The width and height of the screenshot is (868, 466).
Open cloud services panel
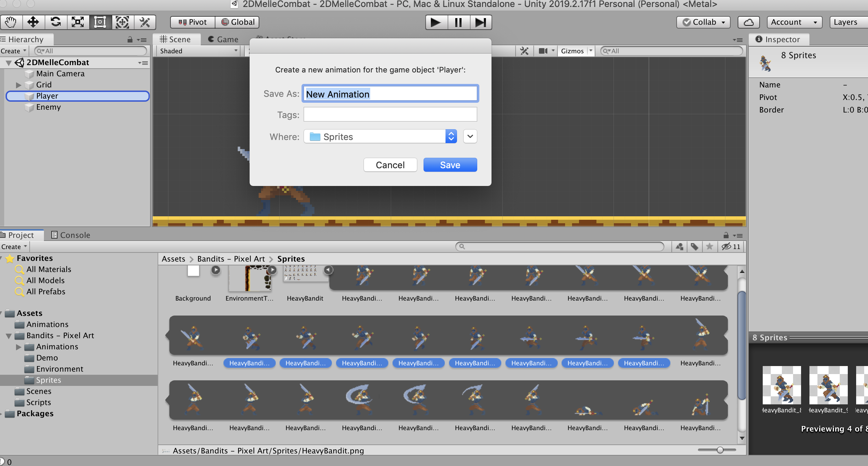(749, 22)
